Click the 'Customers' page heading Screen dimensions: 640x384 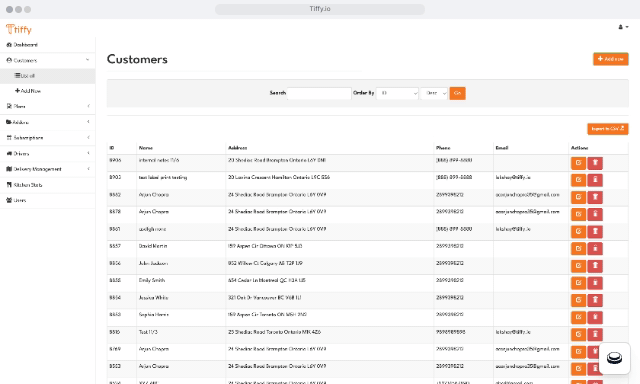(137, 60)
